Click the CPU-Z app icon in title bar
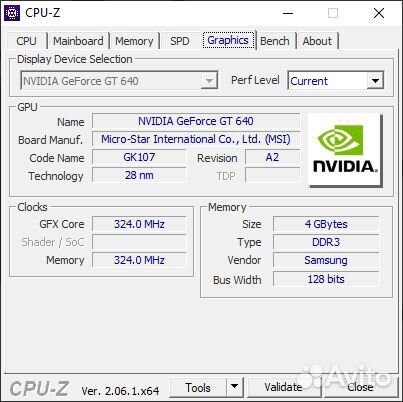 [12, 13]
